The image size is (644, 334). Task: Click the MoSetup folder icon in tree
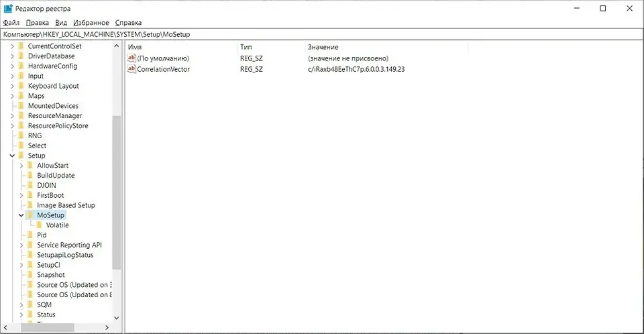pos(30,215)
